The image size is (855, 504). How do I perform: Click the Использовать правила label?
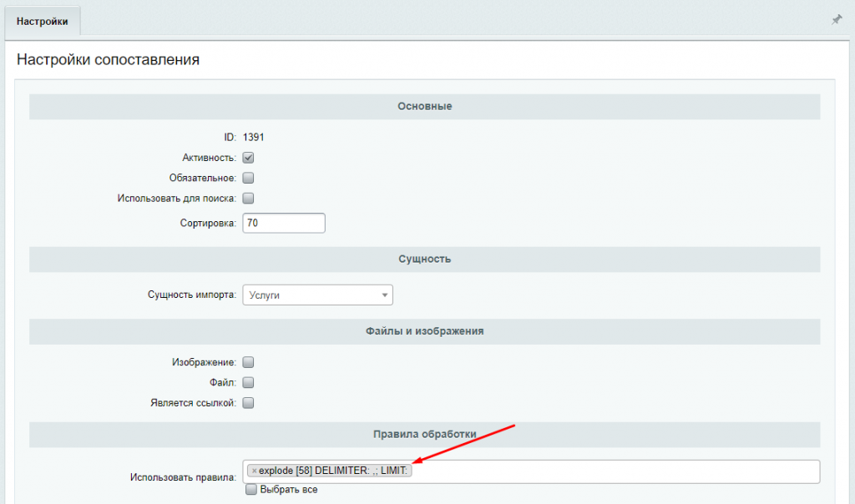(183, 477)
